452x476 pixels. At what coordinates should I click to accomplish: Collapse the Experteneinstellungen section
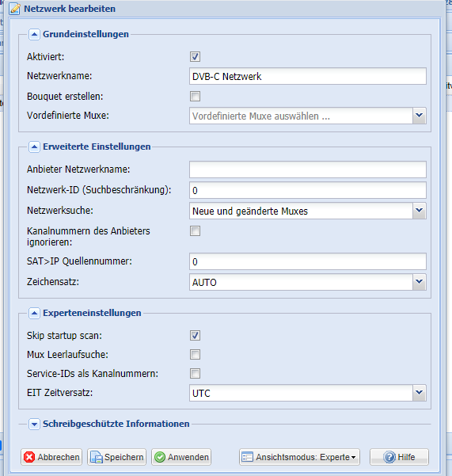(34, 313)
